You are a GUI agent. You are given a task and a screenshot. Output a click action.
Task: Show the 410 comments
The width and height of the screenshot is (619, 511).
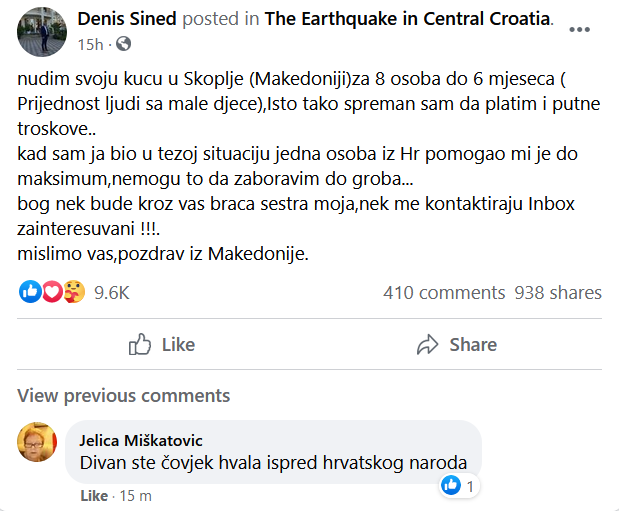coord(444,292)
